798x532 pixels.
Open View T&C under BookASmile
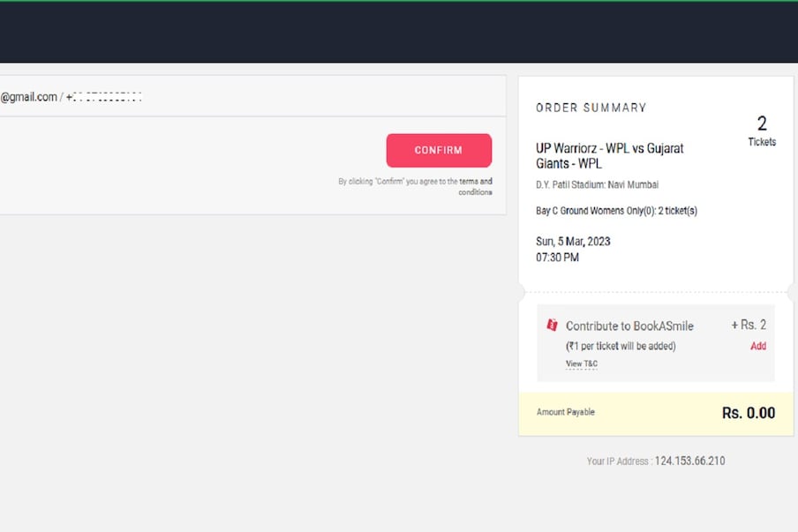[x=582, y=363]
